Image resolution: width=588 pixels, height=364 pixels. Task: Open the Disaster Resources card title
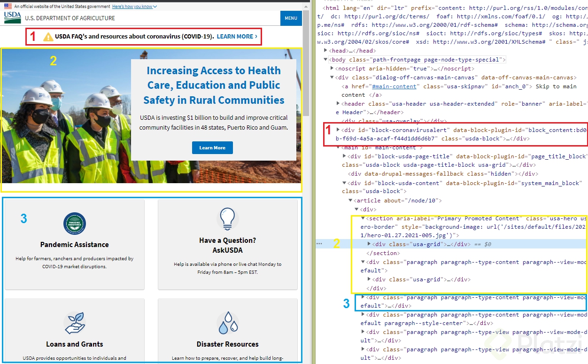click(228, 344)
